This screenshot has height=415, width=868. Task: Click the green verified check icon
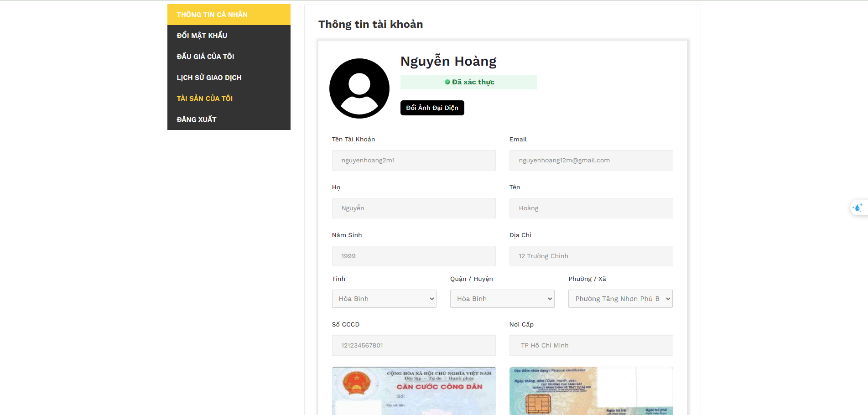[447, 82]
